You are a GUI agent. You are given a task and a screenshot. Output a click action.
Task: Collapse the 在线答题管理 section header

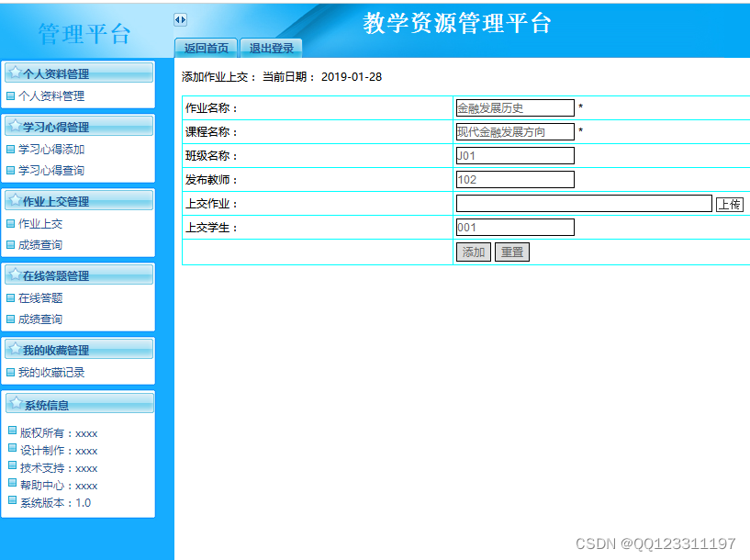[79, 275]
